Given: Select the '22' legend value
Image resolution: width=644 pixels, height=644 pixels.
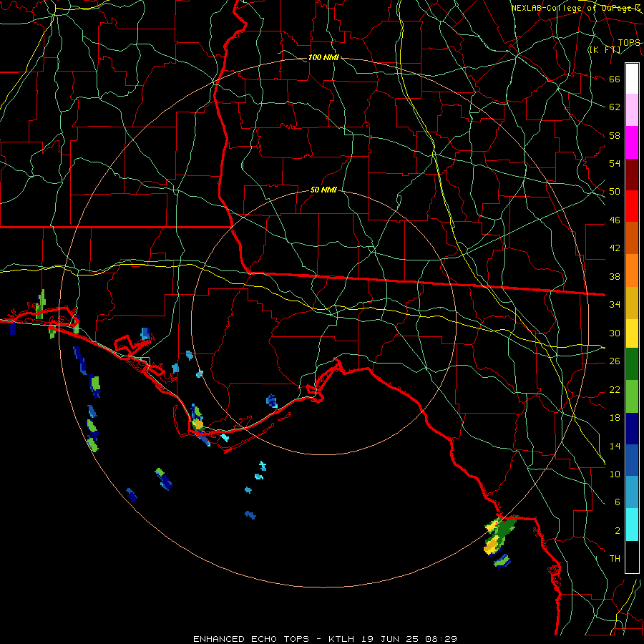Looking at the screenshot, I should tap(615, 389).
